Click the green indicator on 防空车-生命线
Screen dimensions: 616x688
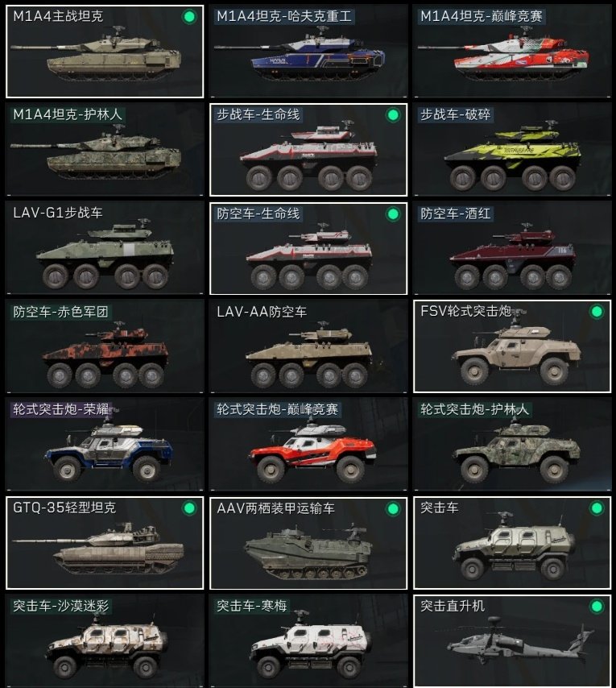coord(393,214)
